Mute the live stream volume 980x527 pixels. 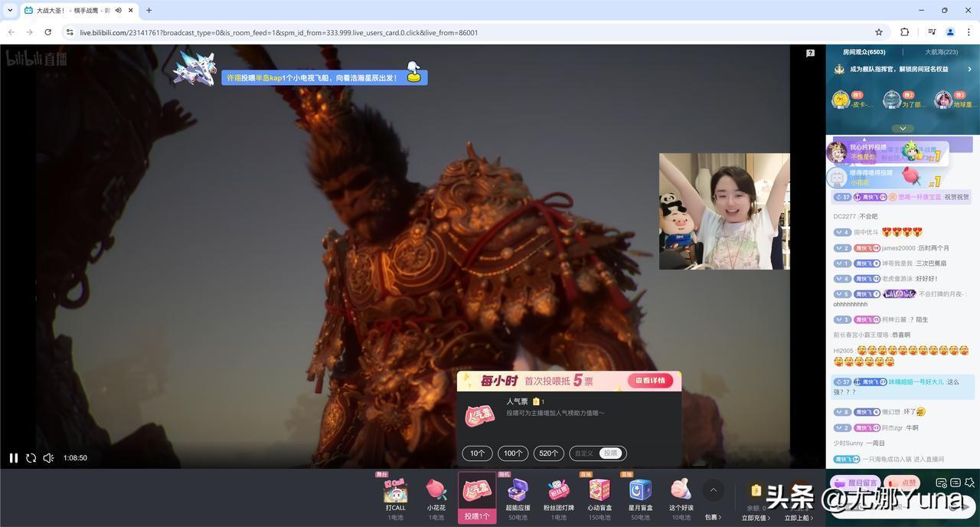click(48, 458)
